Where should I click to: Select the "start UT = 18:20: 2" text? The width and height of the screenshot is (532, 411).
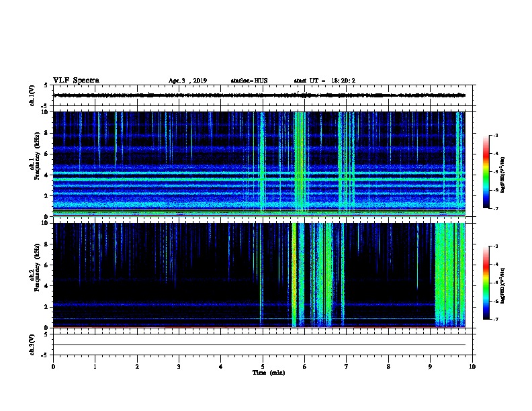click(x=324, y=81)
